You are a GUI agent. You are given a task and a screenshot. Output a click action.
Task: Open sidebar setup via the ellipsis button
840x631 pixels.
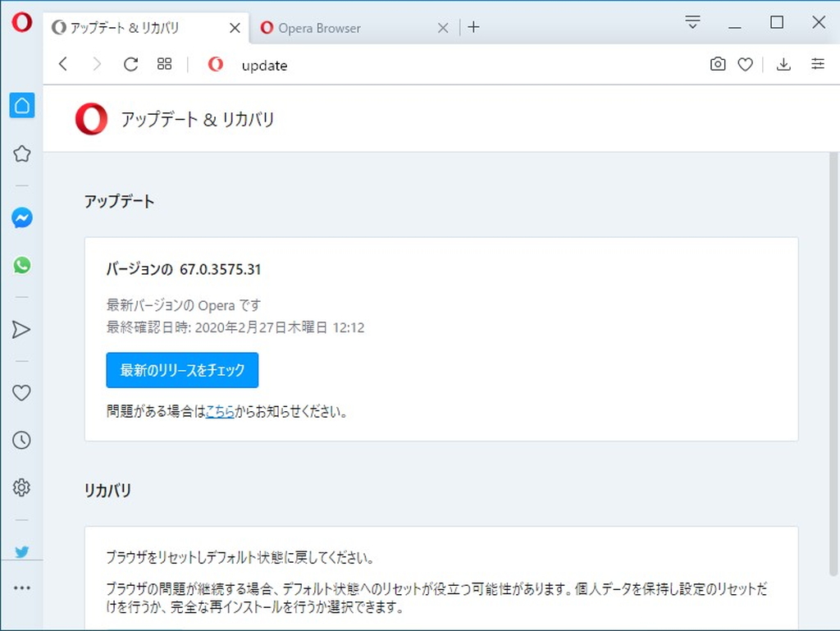(21, 587)
